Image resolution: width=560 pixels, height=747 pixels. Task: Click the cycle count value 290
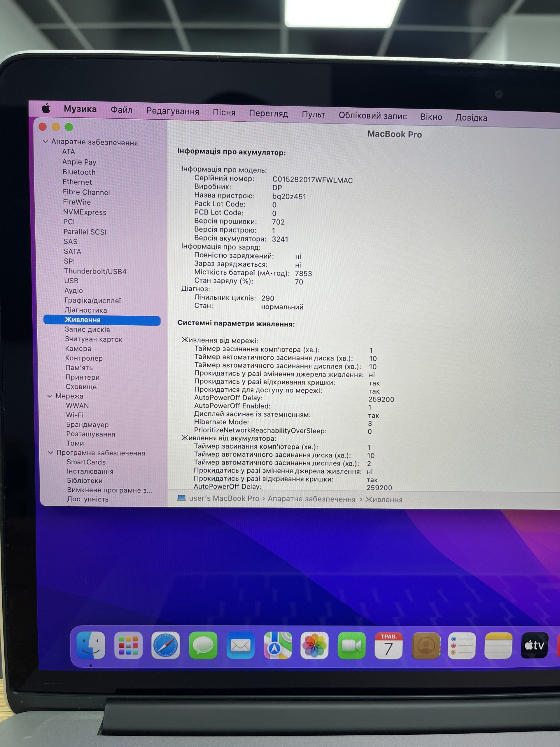tap(268, 298)
